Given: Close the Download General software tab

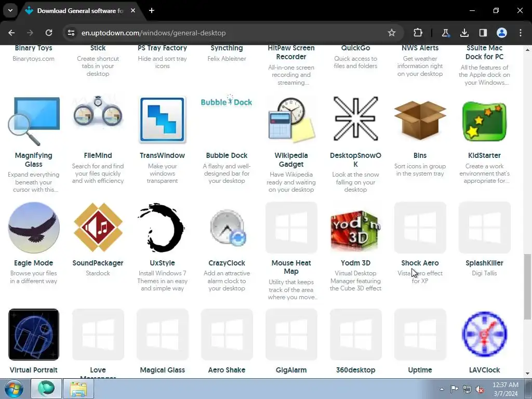Looking at the screenshot, I should (x=133, y=10).
